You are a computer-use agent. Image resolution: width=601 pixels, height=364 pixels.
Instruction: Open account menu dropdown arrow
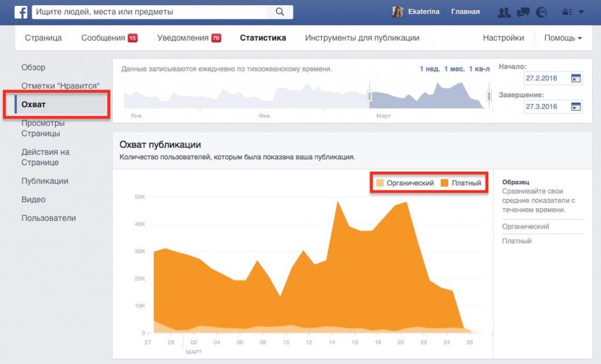(x=581, y=12)
